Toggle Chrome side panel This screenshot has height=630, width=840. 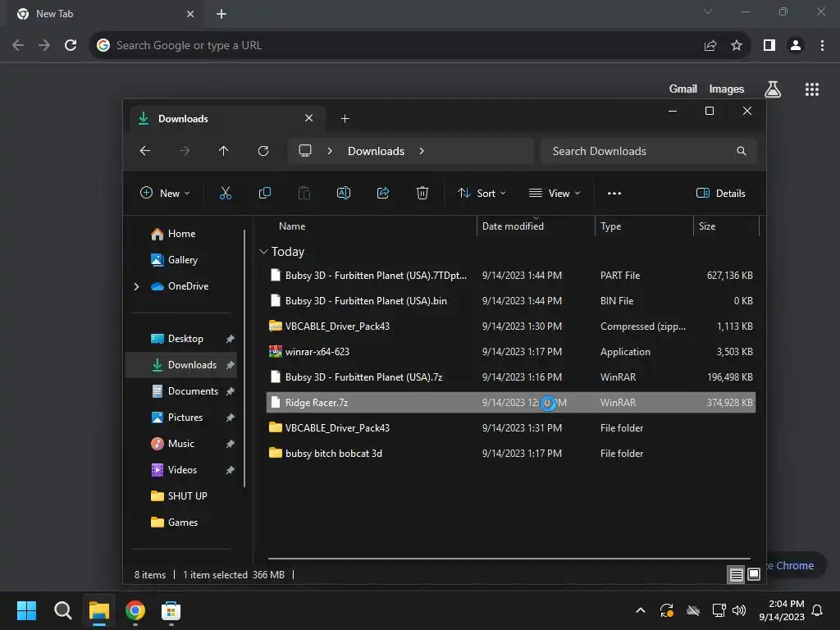pos(769,46)
